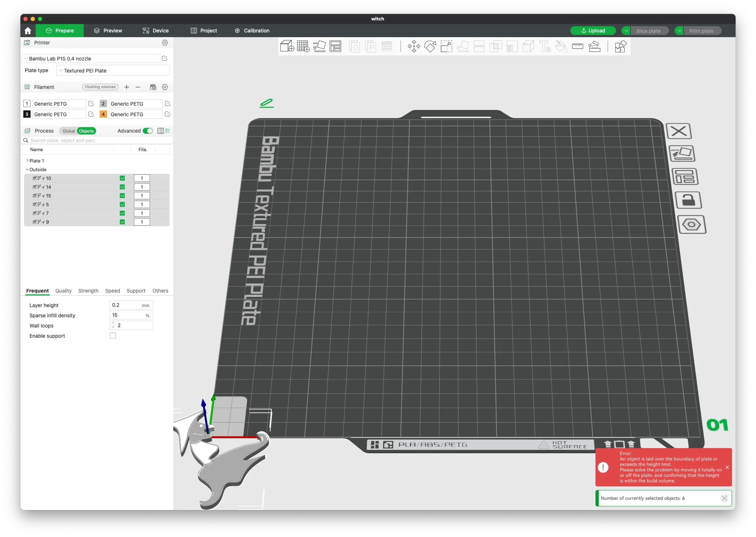Open Flushing volumes
The image size is (756, 537).
(100, 87)
